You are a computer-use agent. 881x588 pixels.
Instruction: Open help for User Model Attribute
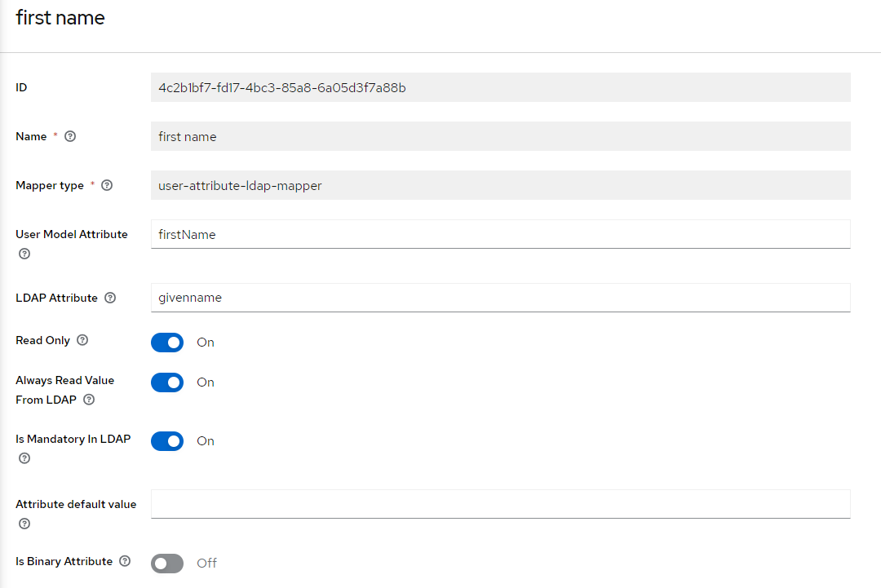click(x=24, y=254)
